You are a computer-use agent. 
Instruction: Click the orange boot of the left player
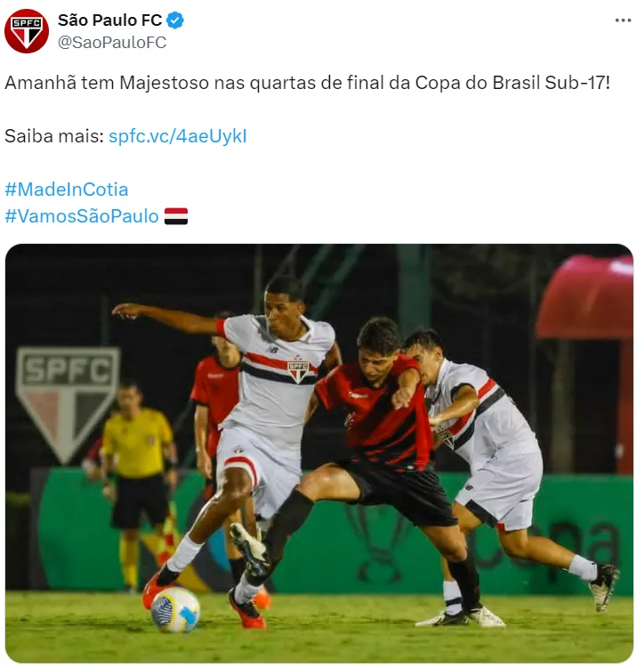157,587
